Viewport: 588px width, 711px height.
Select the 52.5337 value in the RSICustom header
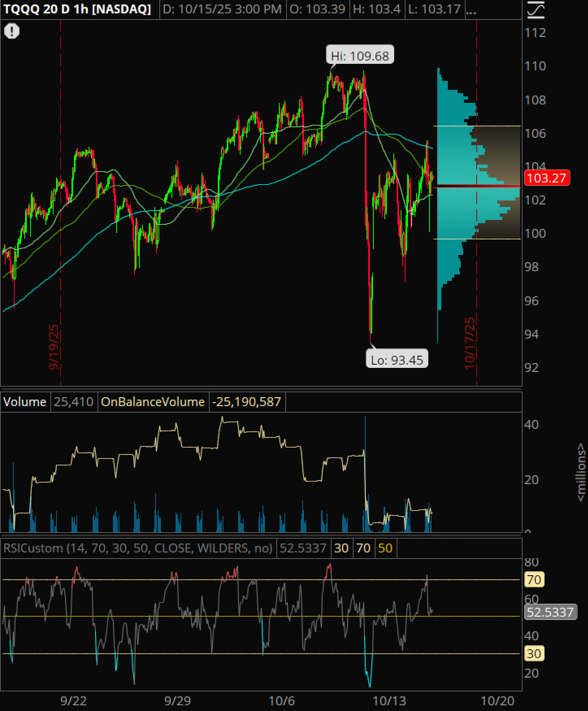(303, 548)
